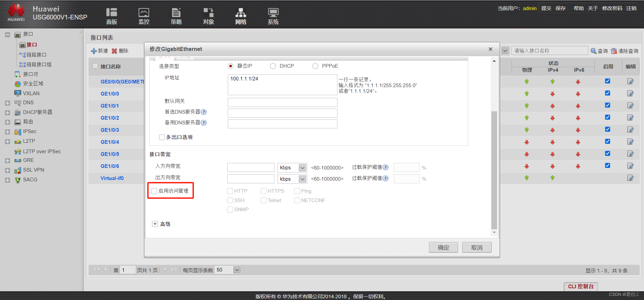Open 接口对 in sidebar

(31, 74)
